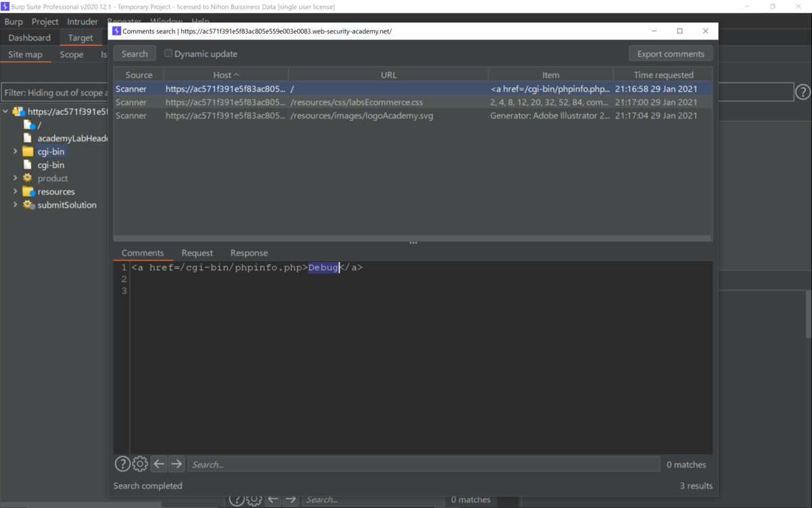Screen dimensions: 812x508
Task: Click the Search button
Action: coord(135,54)
